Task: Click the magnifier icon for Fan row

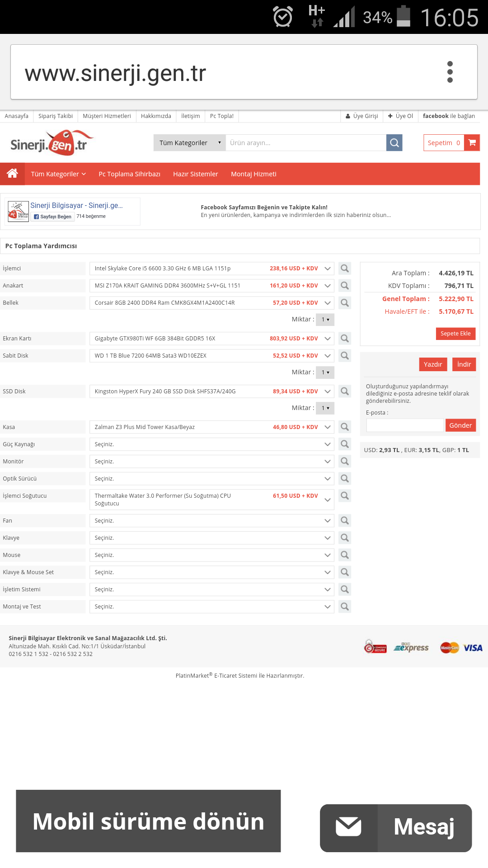Action: (x=345, y=521)
